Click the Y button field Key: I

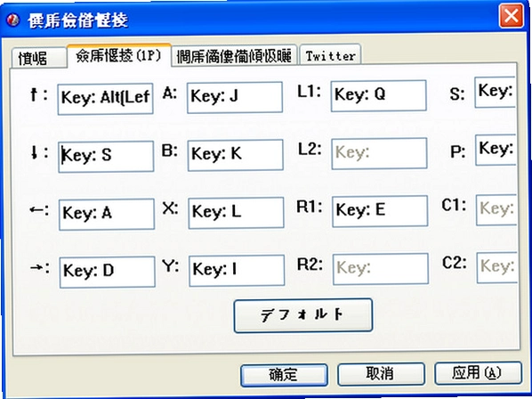[x=237, y=270]
